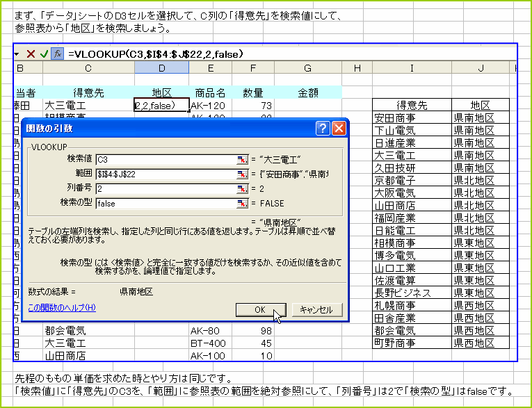Click 札幌商事 in reference table
Screen dimensions: 532x408
[x=412, y=305]
